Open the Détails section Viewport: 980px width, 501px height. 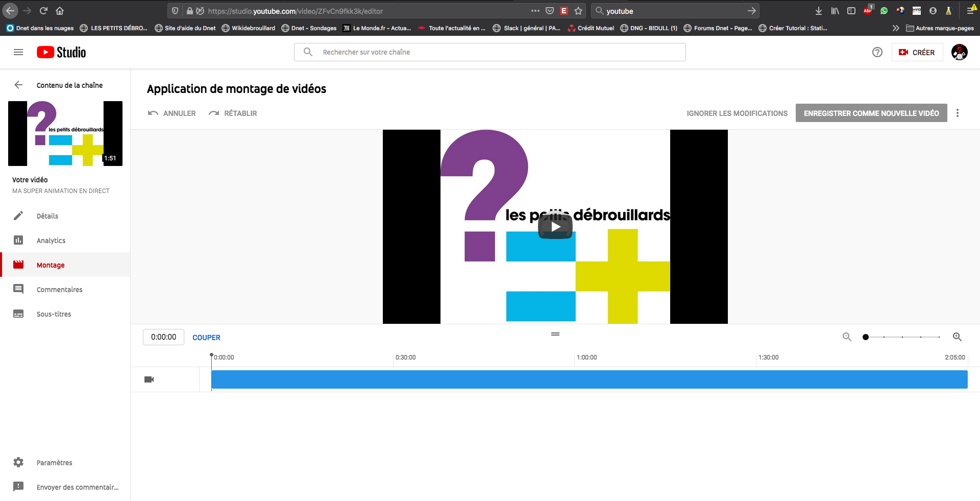[x=47, y=216]
